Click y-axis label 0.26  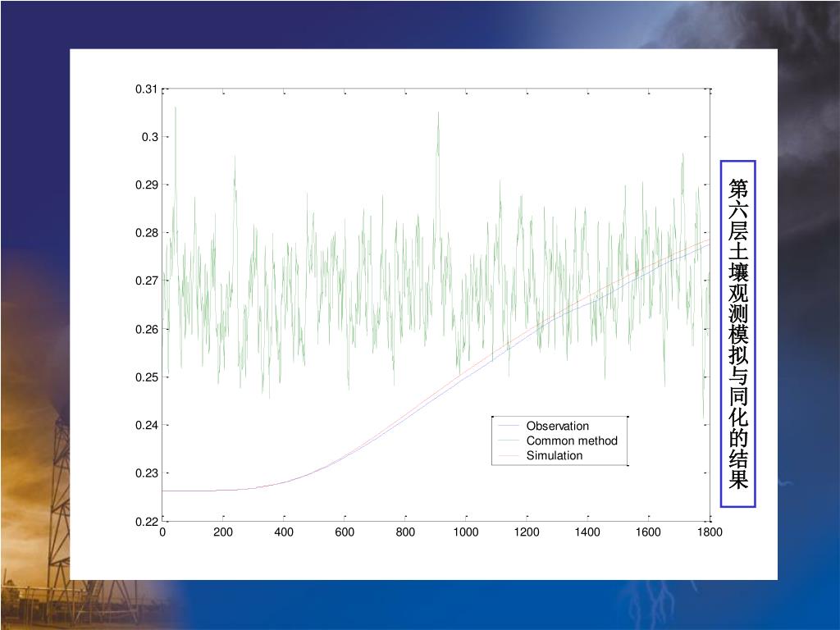pyautogui.click(x=146, y=329)
